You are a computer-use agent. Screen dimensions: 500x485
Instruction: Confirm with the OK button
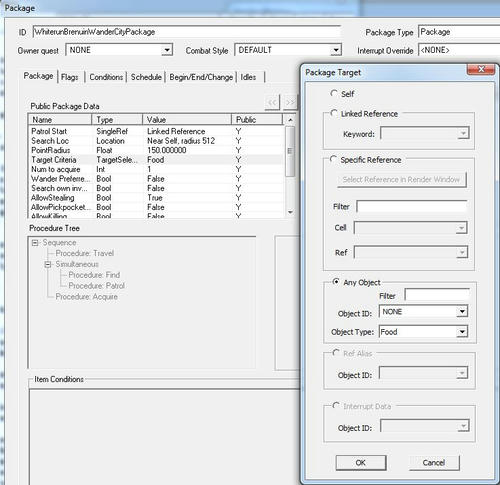click(361, 463)
